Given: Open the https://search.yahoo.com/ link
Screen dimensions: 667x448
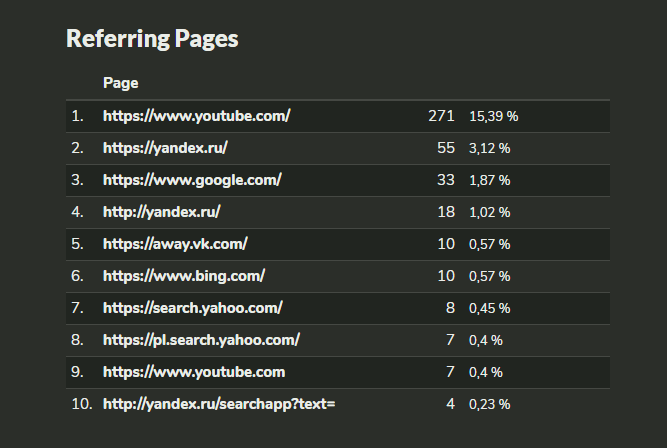Looking at the screenshot, I should pos(193,308).
